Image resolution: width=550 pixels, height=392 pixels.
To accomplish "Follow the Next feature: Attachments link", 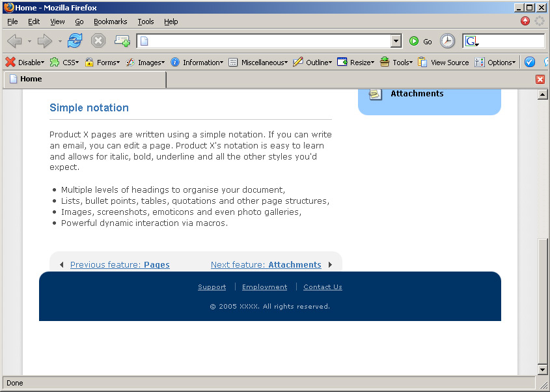I will pyautogui.click(x=266, y=264).
